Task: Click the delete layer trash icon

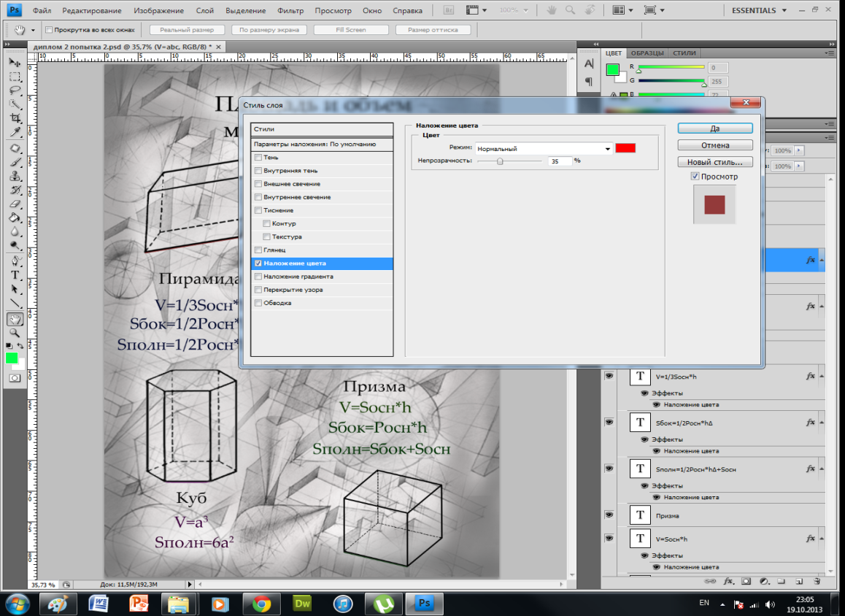Action: (817, 582)
